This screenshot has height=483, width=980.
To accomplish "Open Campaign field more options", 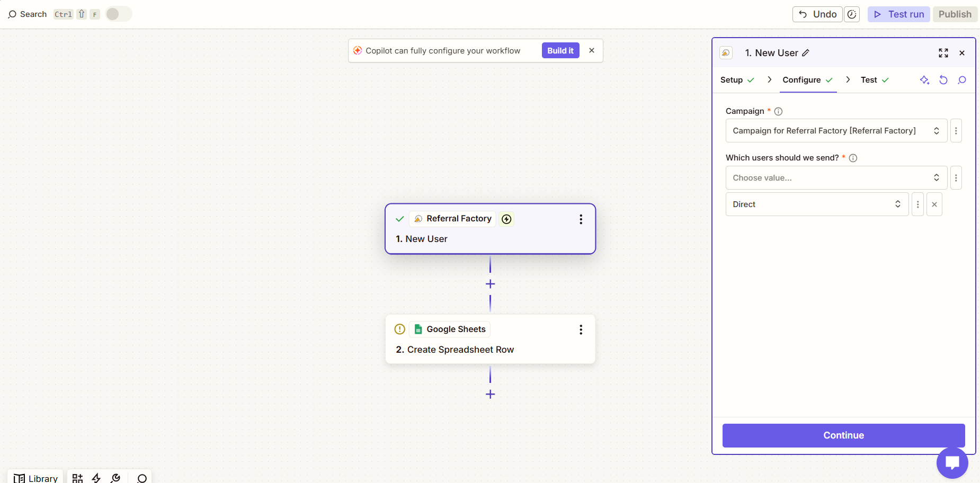I will (956, 131).
